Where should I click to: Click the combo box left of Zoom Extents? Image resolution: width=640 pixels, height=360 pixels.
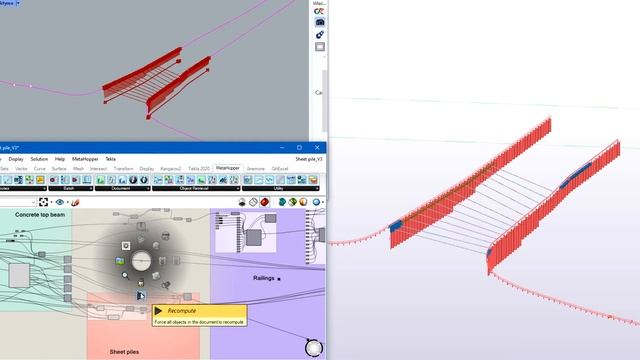18,202
